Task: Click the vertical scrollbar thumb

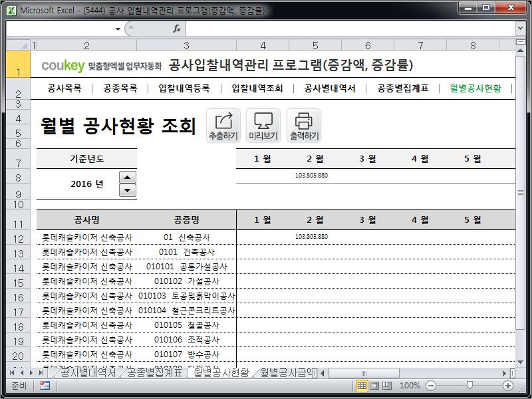Action: pyautogui.click(x=520, y=193)
